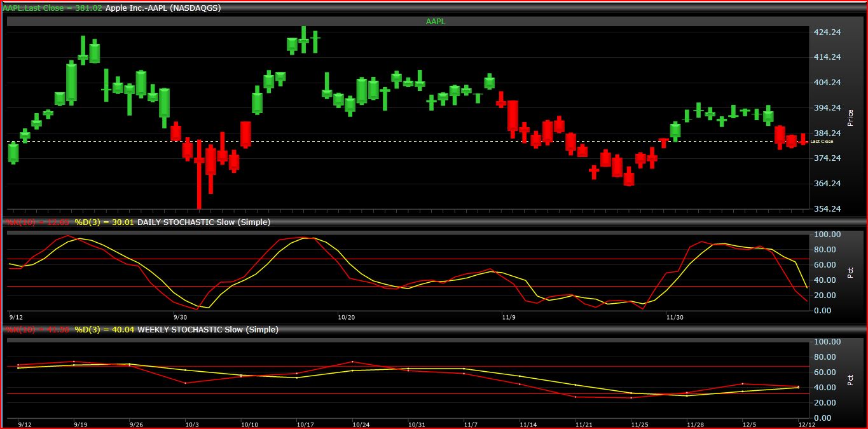Click the 9/19 date on the weekly axis
Screen dimensions: 868x429
click(x=81, y=424)
